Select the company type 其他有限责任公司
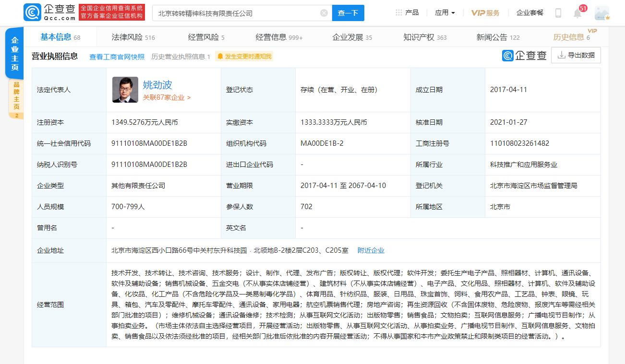 click(138, 186)
